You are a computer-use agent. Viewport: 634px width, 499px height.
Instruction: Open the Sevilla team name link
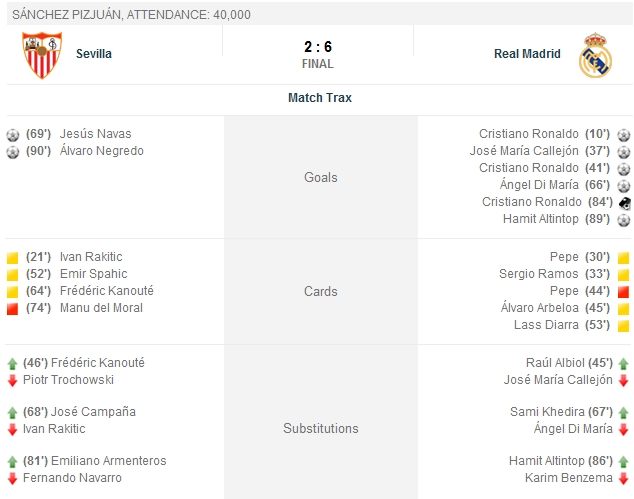94,54
